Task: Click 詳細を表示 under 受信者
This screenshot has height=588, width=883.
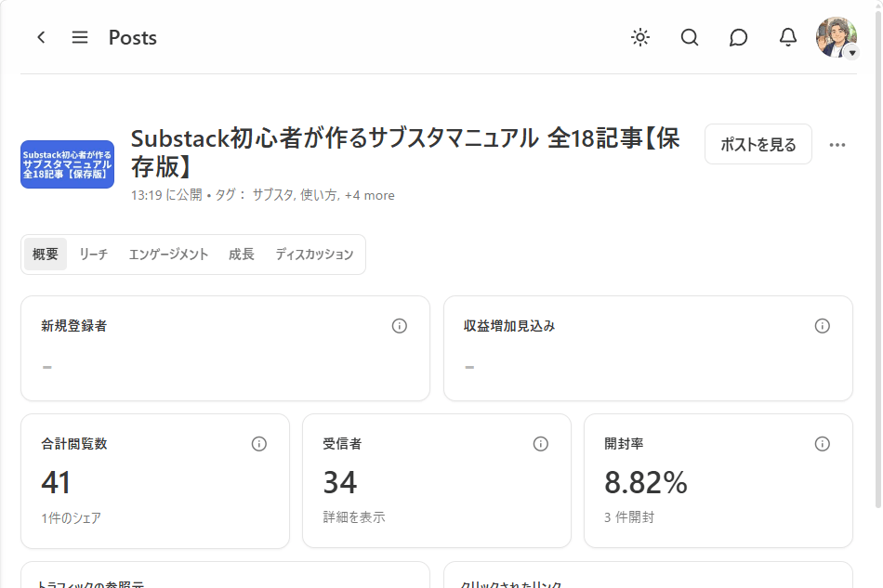Action: (x=354, y=517)
